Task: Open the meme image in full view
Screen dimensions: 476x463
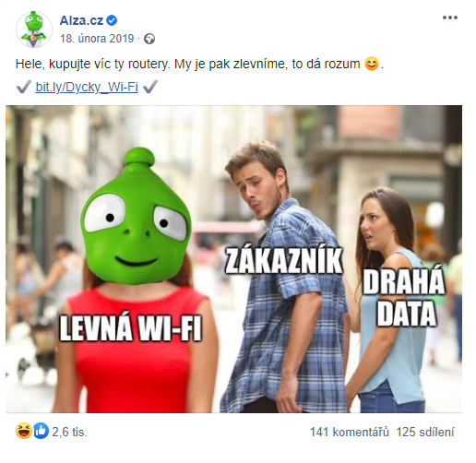Action: (x=233, y=259)
